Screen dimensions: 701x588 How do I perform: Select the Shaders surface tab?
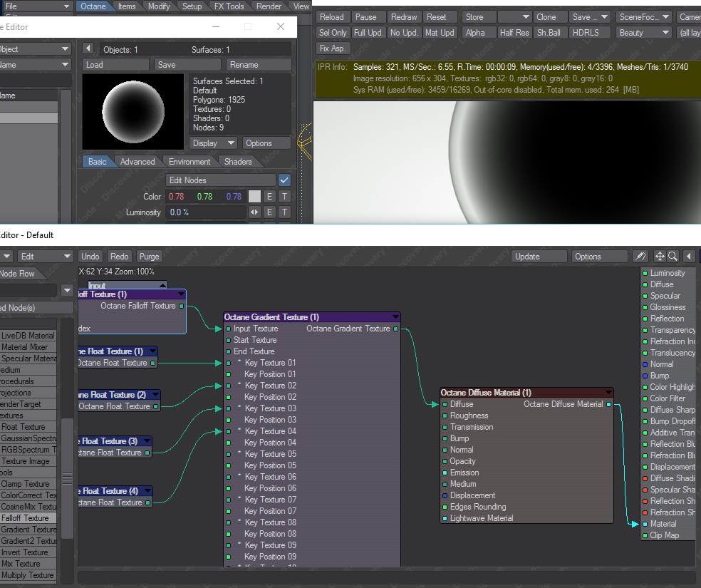tap(238, 162)
